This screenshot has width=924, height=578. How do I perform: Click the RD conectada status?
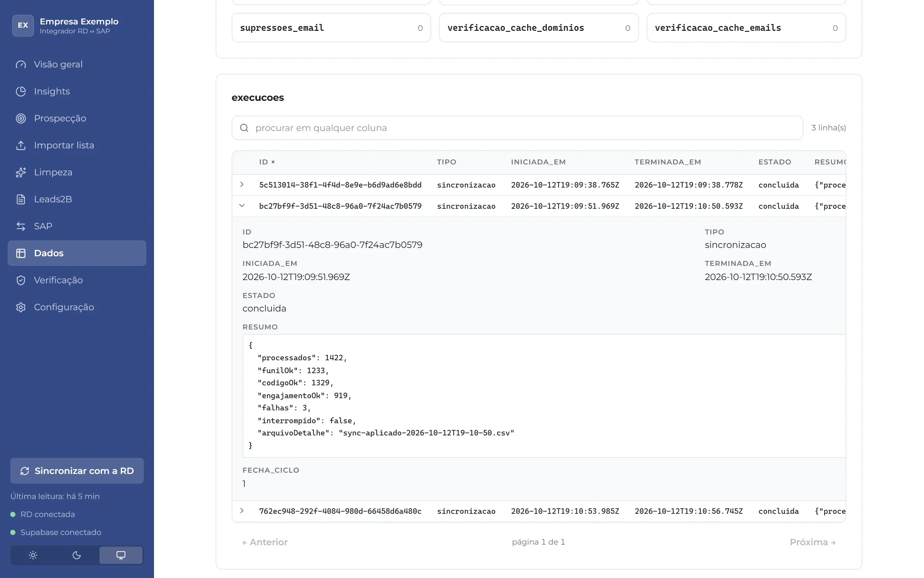point(43,514)
